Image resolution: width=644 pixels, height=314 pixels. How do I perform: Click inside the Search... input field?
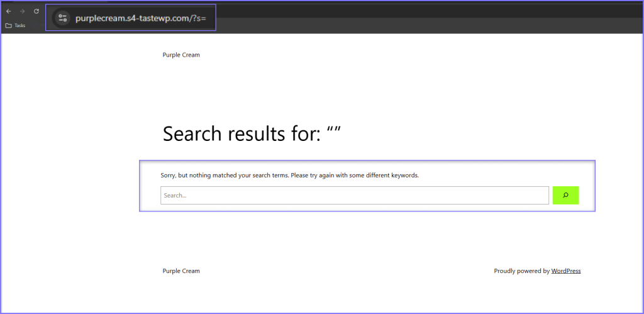coord(354,196)
